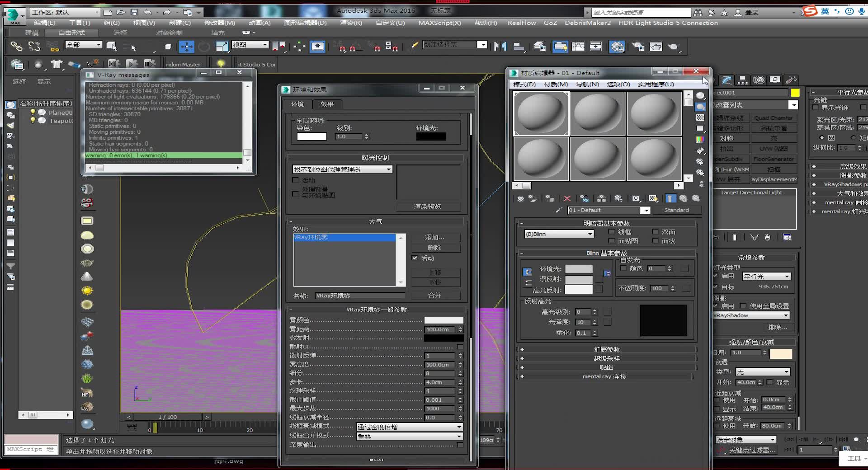868x470 pixels.
Task: Click Get Material icon in Material Editor
Action: coord(521,198)
